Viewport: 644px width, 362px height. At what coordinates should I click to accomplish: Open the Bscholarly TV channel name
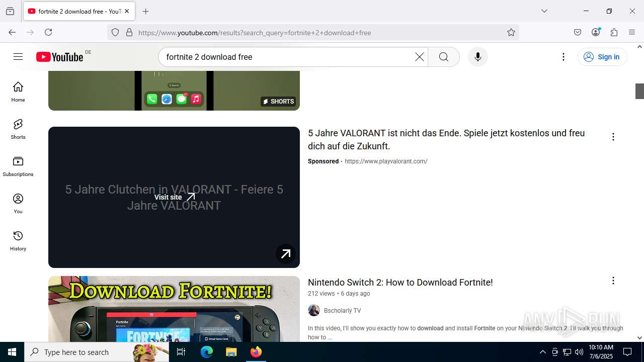pos(342,311)
